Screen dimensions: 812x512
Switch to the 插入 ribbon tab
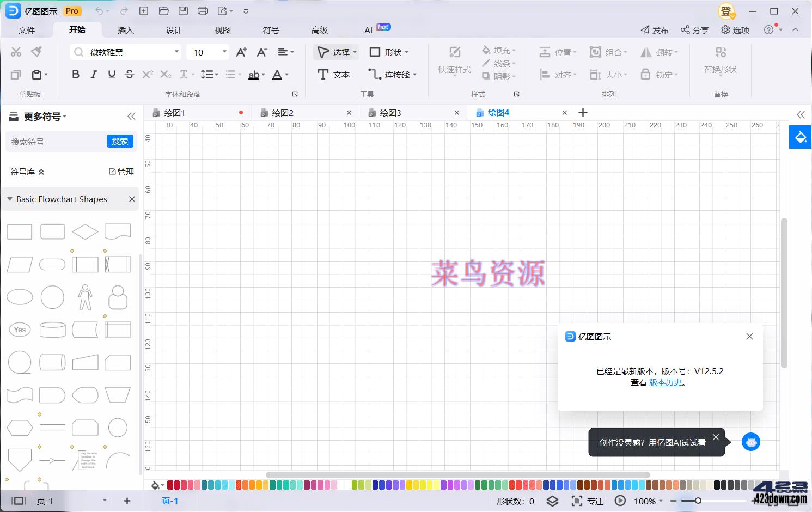coord(125,30)
